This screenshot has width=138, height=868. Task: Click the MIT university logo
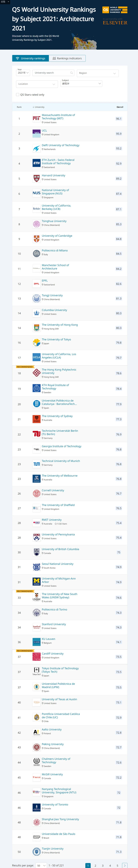[36, 118]
